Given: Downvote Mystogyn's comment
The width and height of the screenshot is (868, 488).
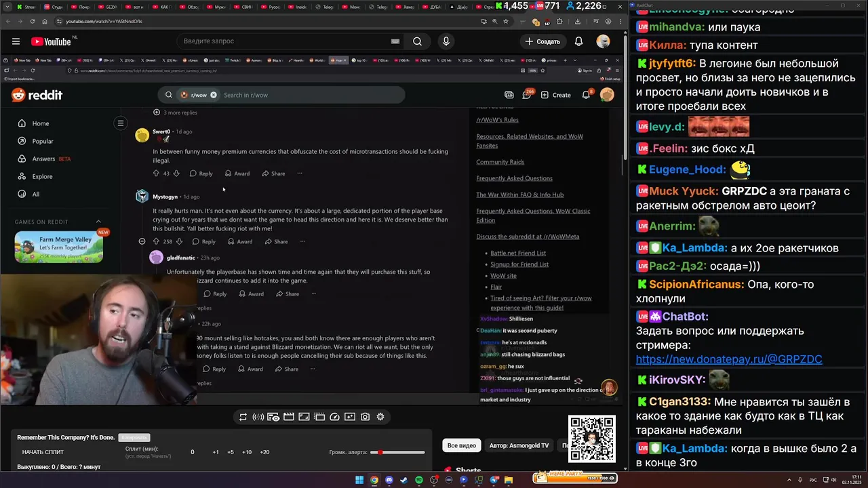Looking at the screenshot, I should (179, 241).
